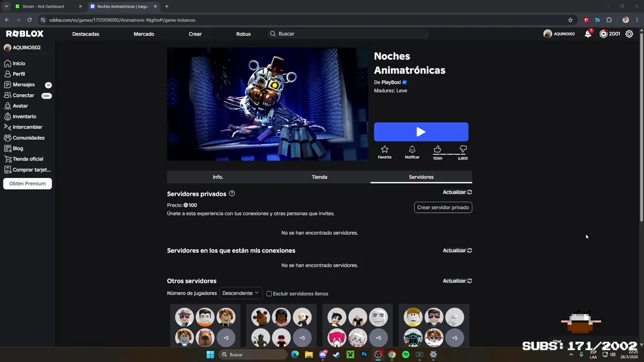Reload the page in Chrome
644x362 pixels.
(x=29, y=20)
